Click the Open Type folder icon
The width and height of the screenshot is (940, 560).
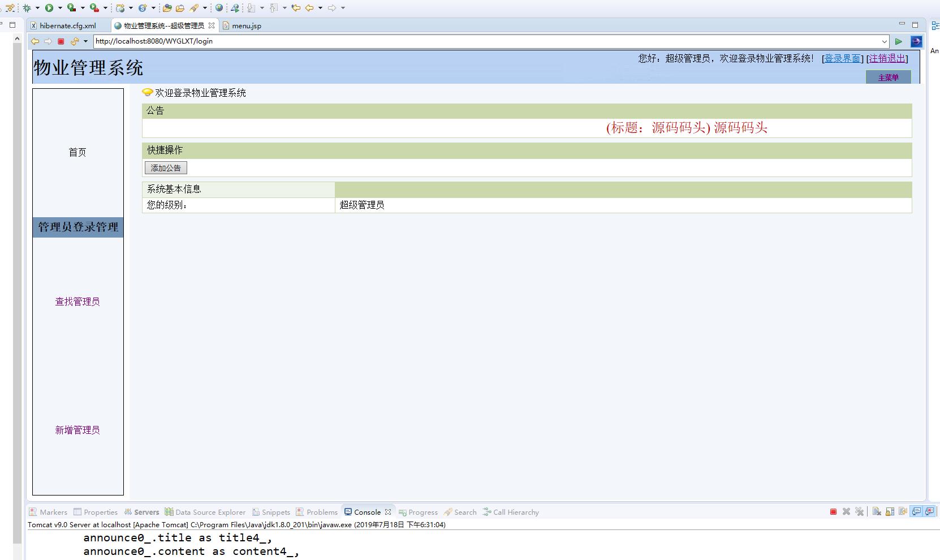(167, 8)
